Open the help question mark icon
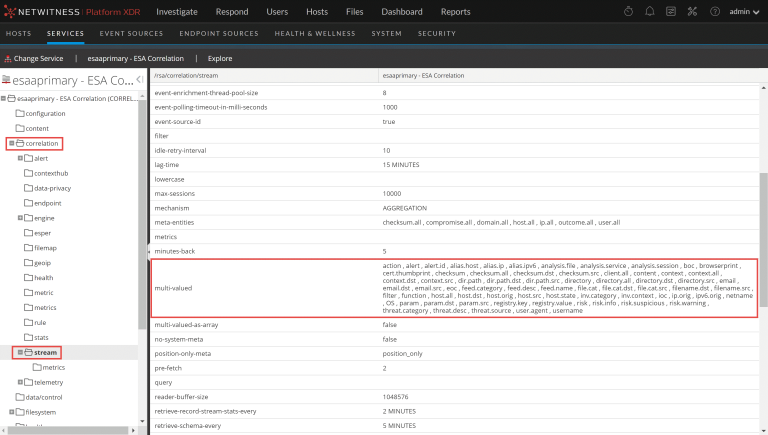Image resolution: width=768 pixels, height=435 pixels. (x=715, y=11)
